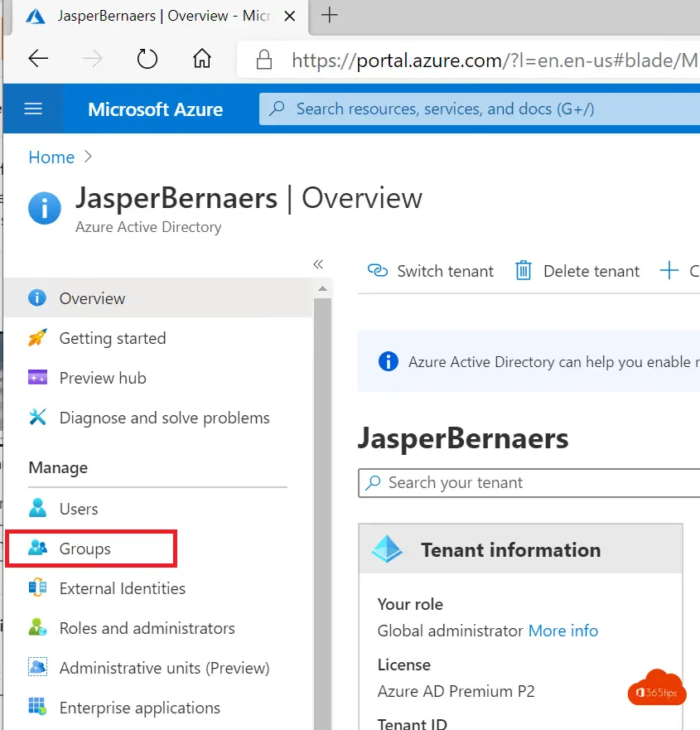Screen dimensions: 700x730
Task: Click the Azure AD Premium P2 license text
Action: point(456,691)
